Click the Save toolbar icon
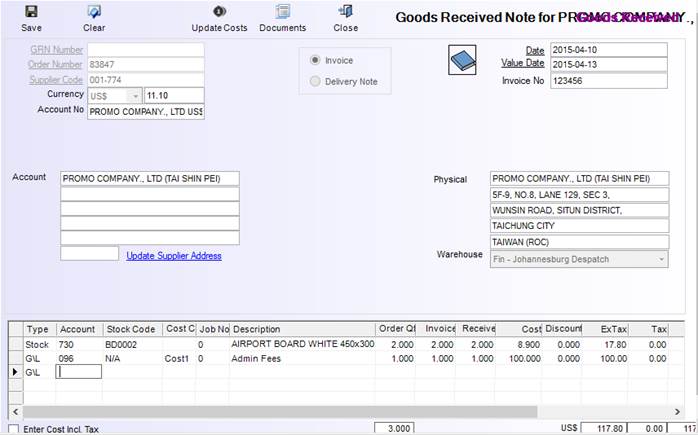698x435 pixels. 31,12
